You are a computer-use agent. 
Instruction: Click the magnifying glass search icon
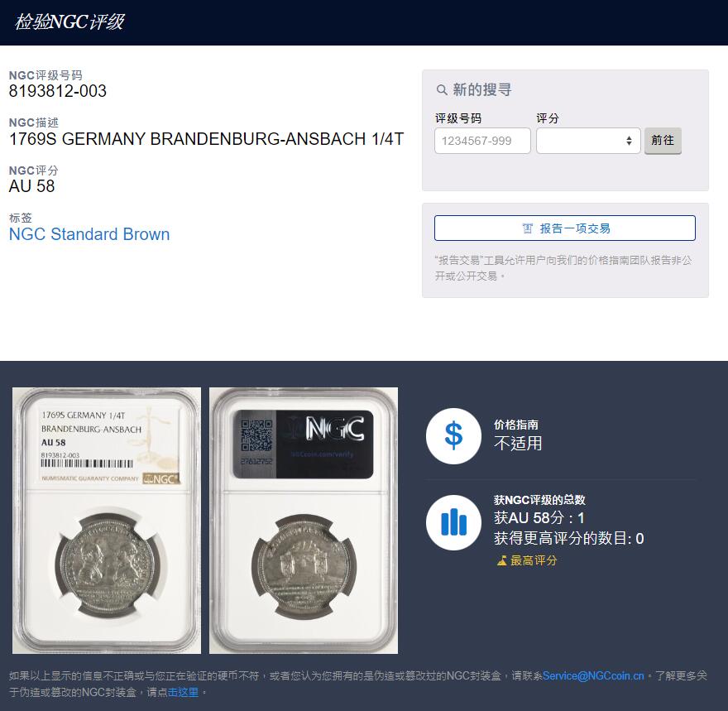(442, 89)
